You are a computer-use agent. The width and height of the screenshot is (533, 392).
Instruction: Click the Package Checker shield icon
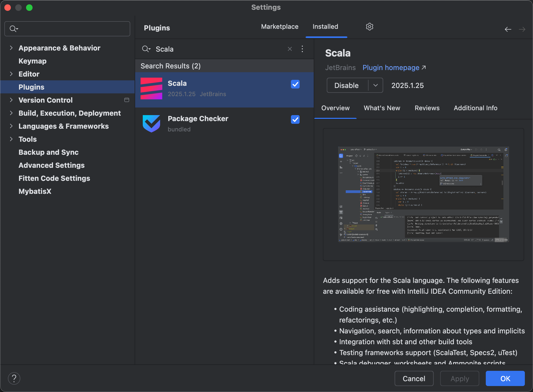coord(151,124)
